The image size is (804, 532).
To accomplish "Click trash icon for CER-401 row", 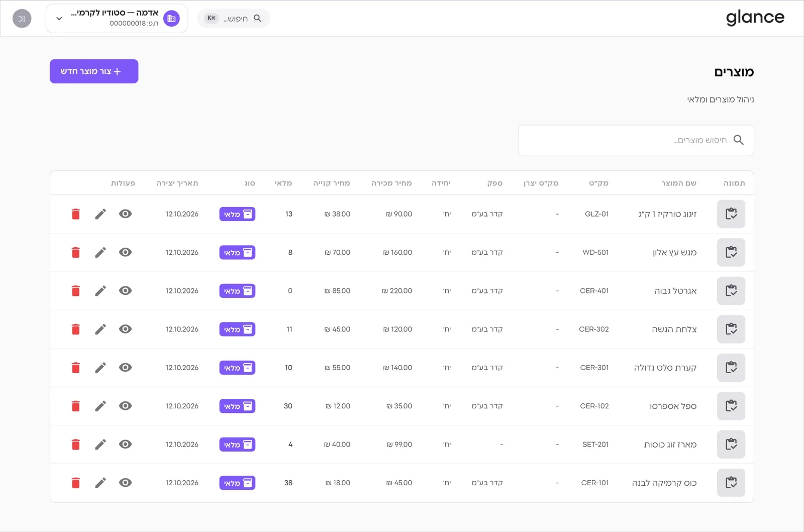I will [76, 291].
